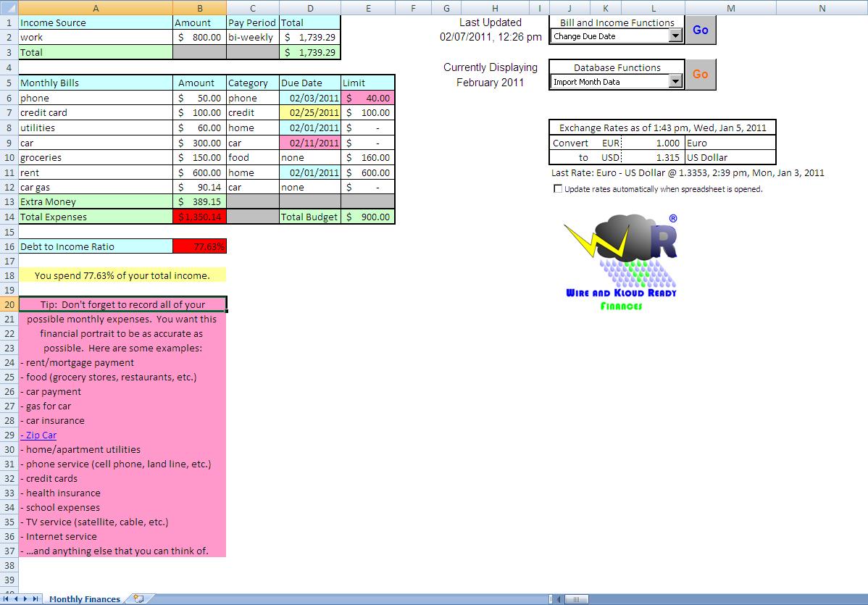
Task: Open the Zip Car hyperlink
Action: (41, 435)
